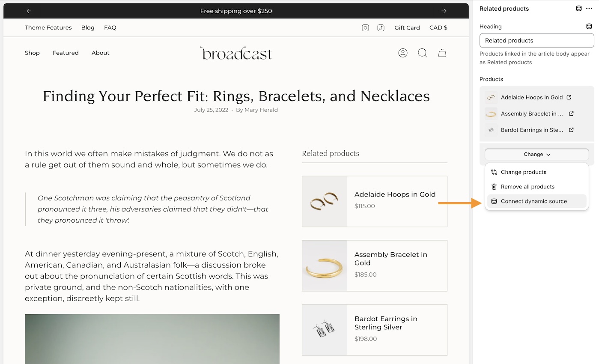Click the search magnifier icon
The image size is (599, 364).
click(x=422, y=53)
